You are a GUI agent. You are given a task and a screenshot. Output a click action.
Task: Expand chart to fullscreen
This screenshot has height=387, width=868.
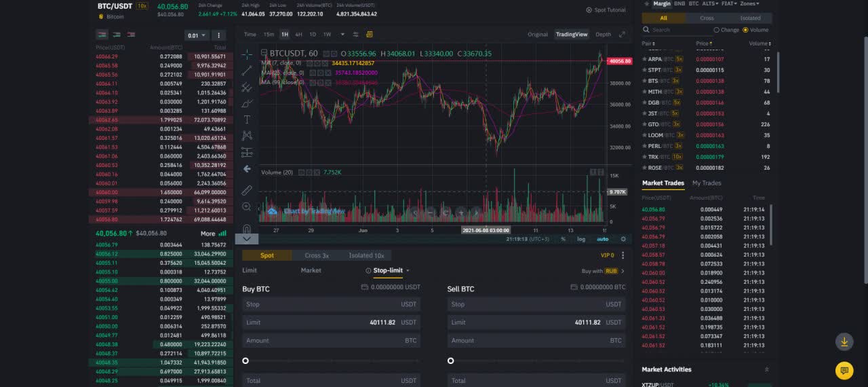(623, 34)
